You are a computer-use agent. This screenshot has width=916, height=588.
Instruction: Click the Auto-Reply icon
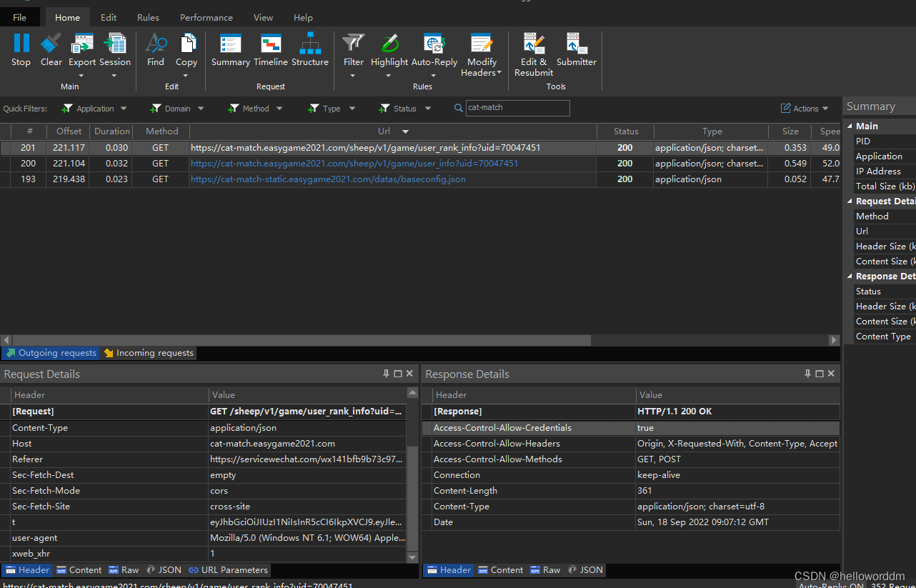[x=434, y=43]
